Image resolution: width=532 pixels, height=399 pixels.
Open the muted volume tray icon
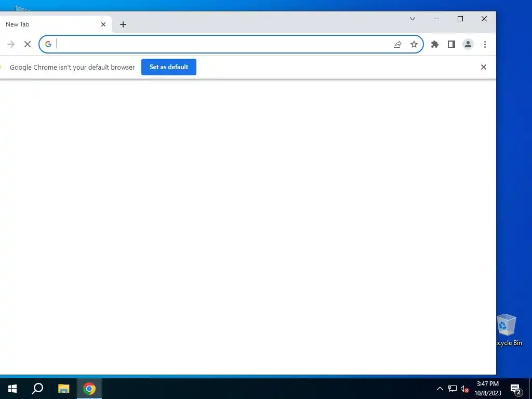pos(464,389)
